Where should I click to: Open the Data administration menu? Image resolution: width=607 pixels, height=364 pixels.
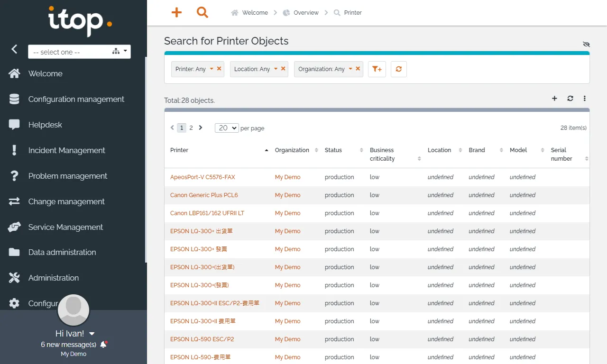click(62, 252)
